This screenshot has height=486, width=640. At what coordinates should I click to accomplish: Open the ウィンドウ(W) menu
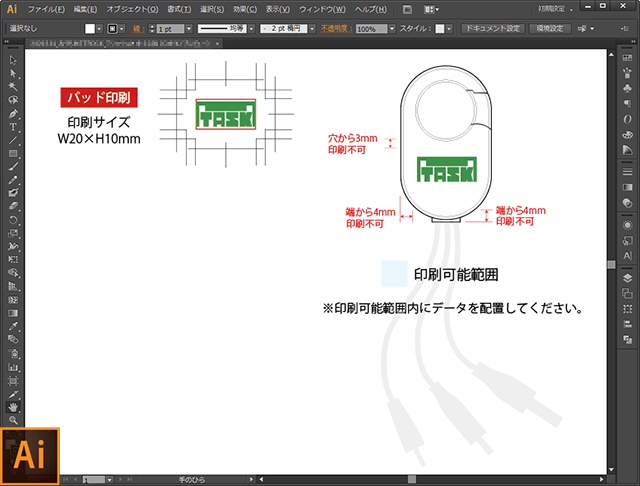(x=322, y=9)
